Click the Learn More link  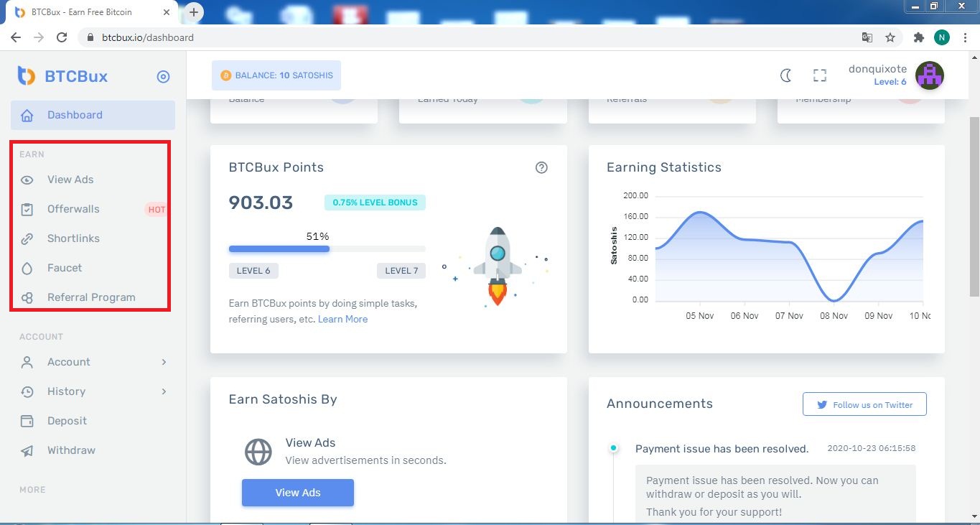pos(342,319)
